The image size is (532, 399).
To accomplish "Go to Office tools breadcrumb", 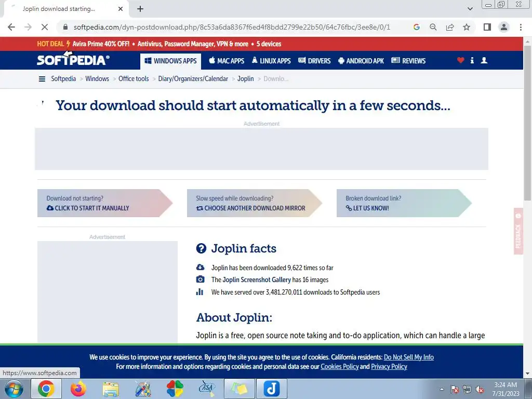I will 134,79.
